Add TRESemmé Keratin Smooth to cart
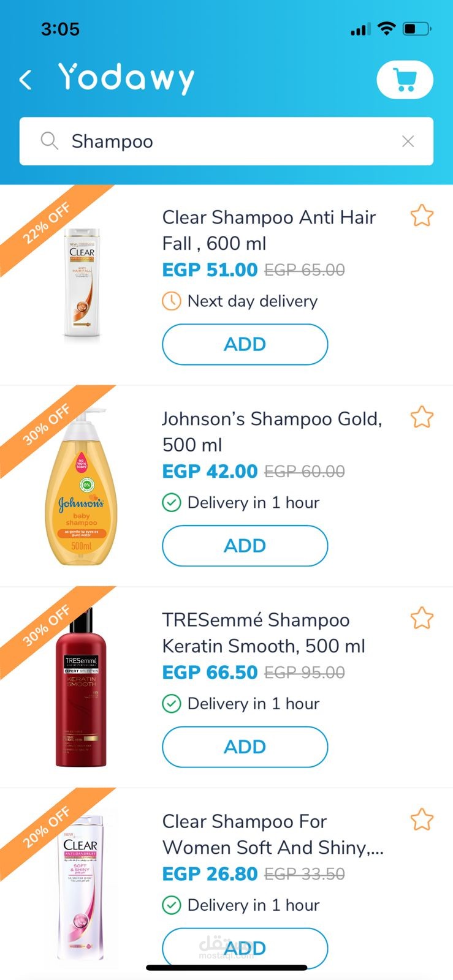The image size is (453, 980). [x=245, y=747]
